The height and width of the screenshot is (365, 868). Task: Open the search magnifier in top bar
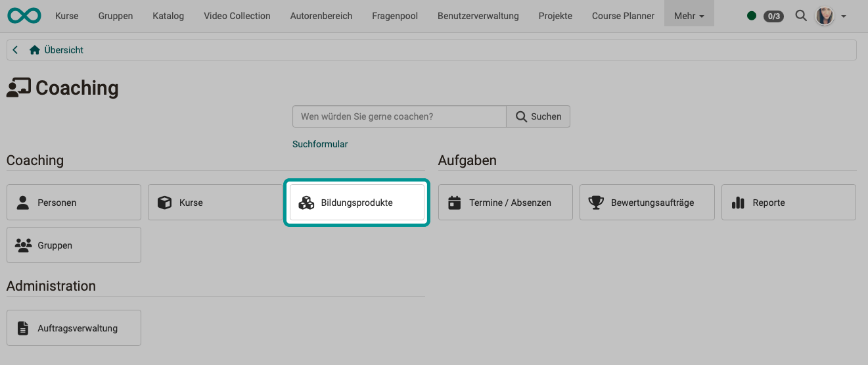pyautogui.click(x=800, y=16)
